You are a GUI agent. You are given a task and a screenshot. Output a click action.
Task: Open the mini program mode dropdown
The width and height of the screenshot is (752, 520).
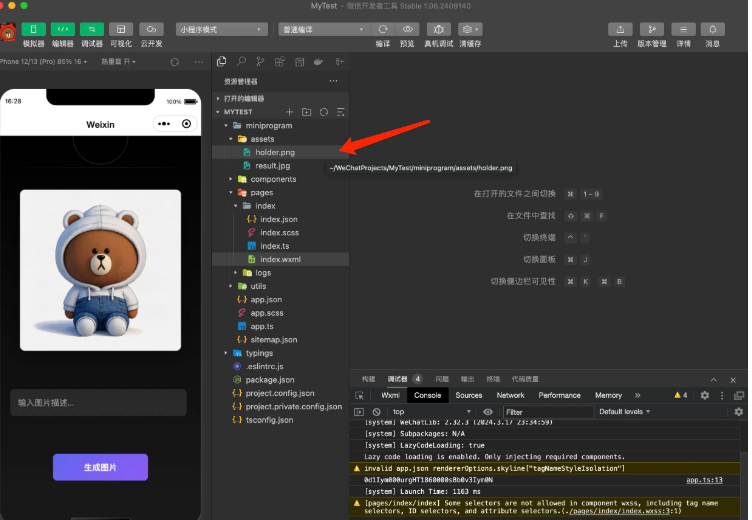point(221,30)
